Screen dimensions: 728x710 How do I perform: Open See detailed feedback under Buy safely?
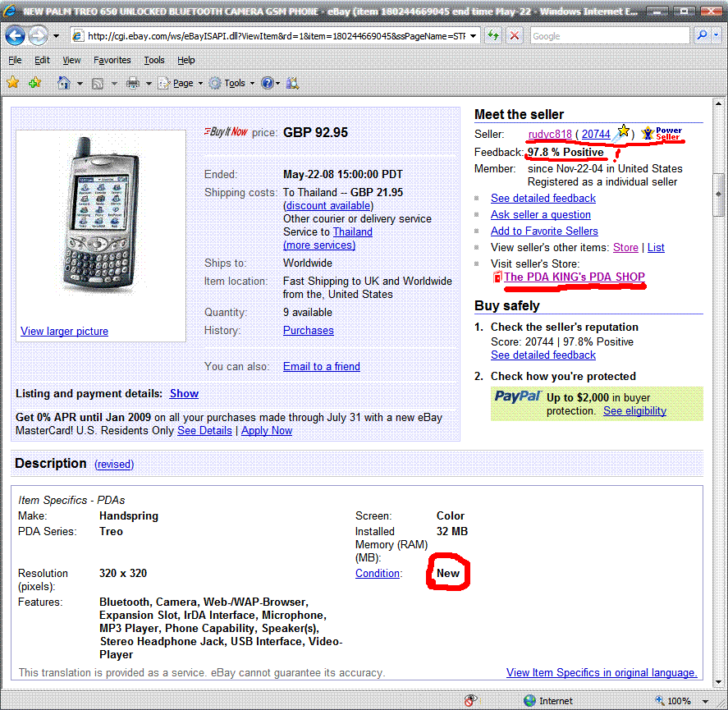pyautogui.click(x=543, y=355)
